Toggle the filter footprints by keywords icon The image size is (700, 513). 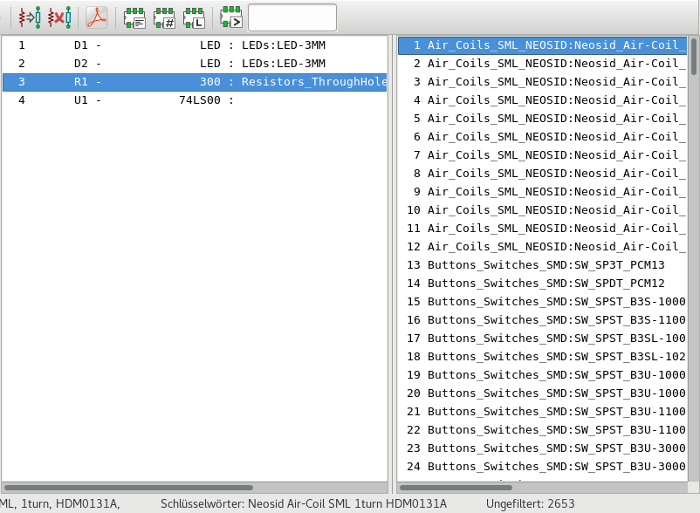pos(134,17)
